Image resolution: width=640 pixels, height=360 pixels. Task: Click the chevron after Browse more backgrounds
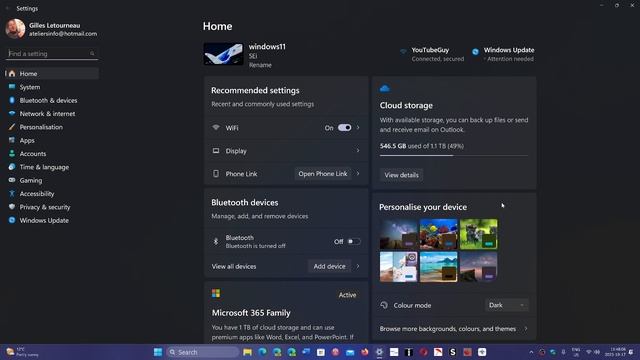tap(526, 329)
